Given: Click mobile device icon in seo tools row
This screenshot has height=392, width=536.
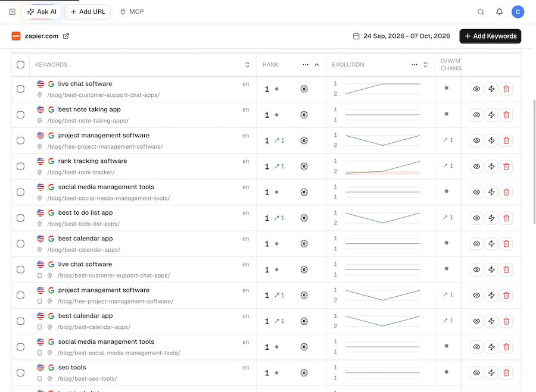Looking at the screenshot, I should click(40, 379).
